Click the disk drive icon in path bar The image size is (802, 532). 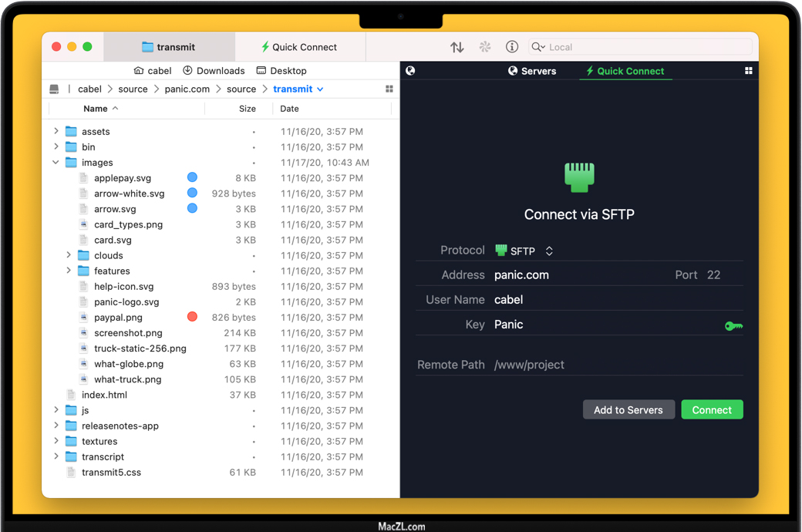(x=54, y=89)
